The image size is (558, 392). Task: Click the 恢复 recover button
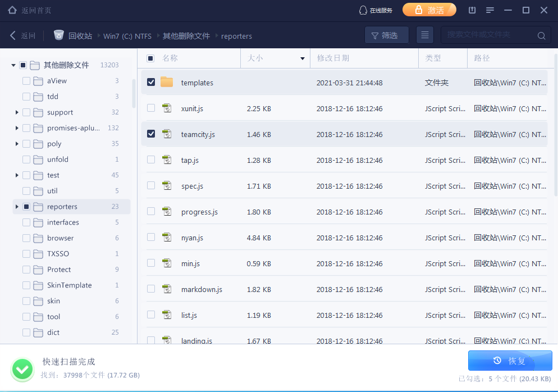(x=510, y=360)
